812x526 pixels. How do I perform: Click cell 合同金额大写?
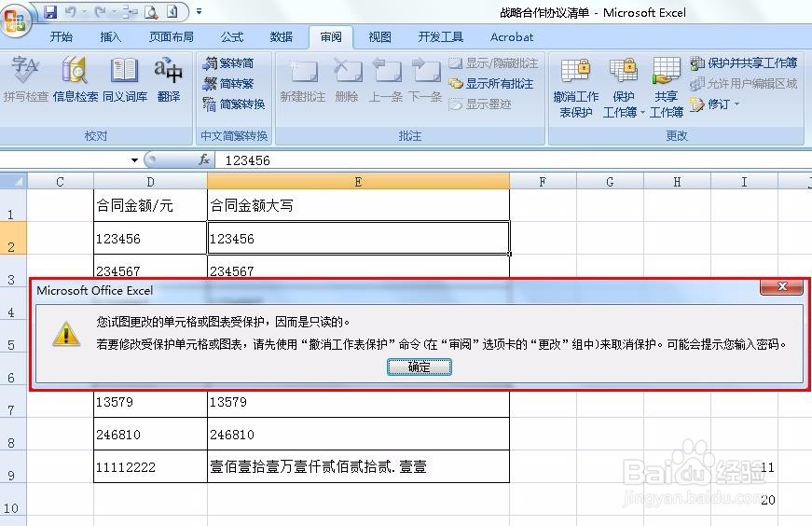pyautogui.click(x=358, y=206)
